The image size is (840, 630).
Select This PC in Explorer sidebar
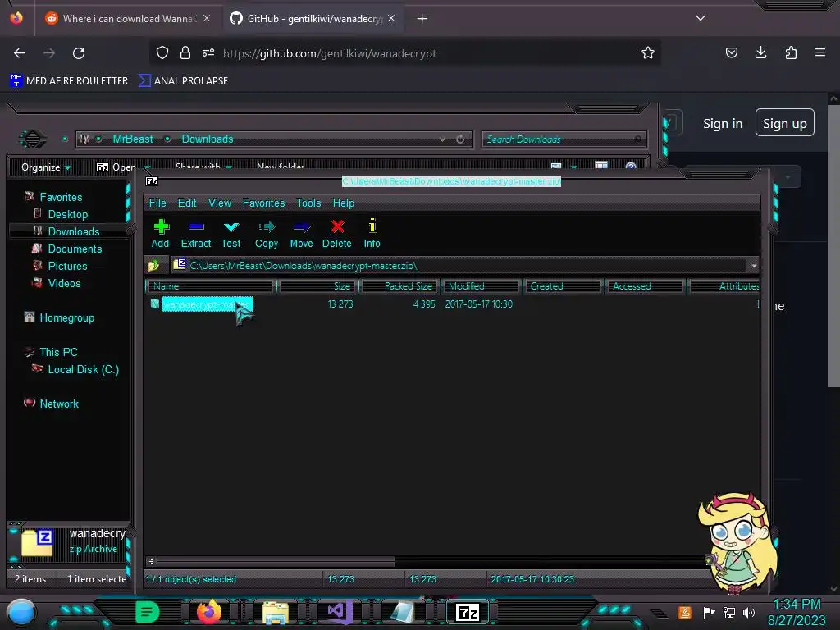(58, 352)
